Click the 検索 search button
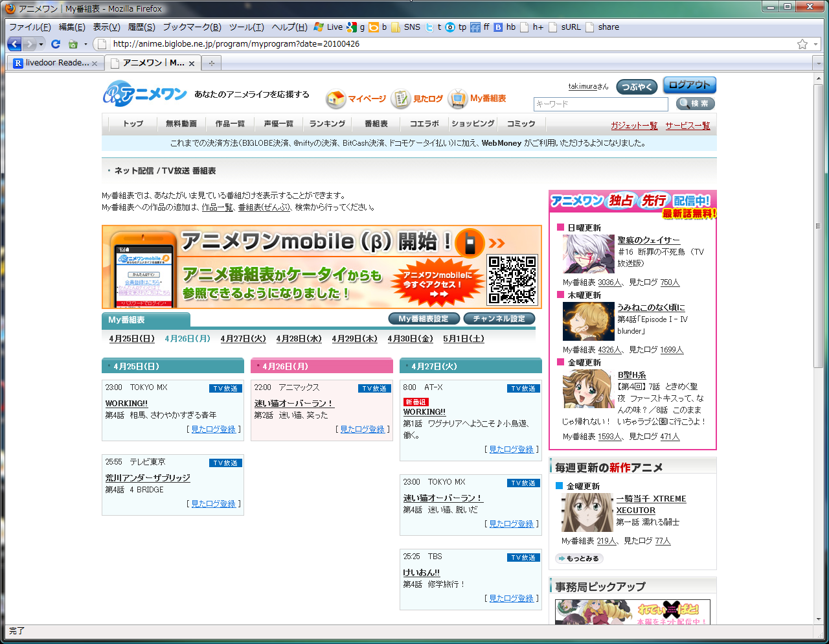 [x=695, y=104]
